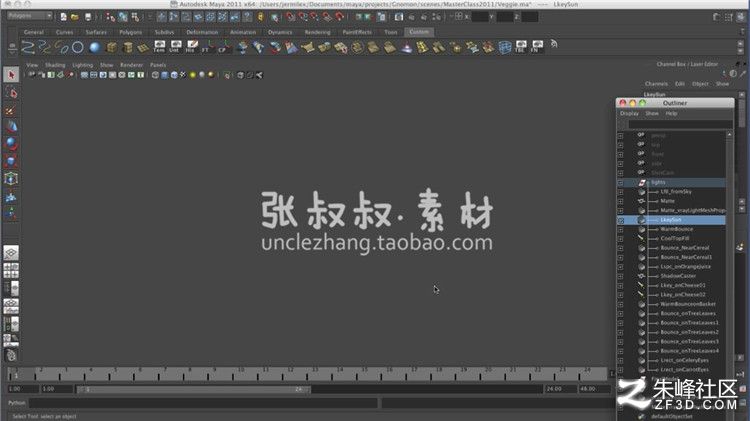Image resolution: width=750 pixels, height=421 pixels.
Task: Select Lkey_onCheese01 in the Outliner
Action: tap(683, 286)
